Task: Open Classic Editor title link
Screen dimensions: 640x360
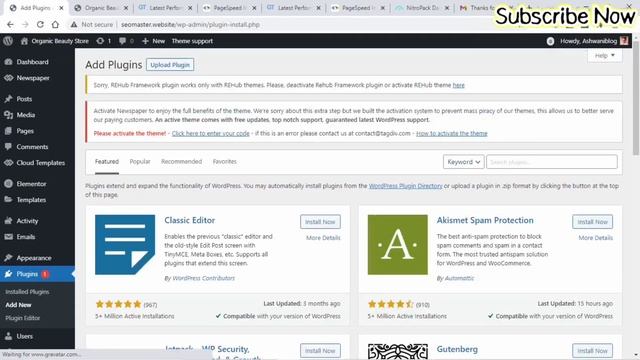Action: coord(189,220)
